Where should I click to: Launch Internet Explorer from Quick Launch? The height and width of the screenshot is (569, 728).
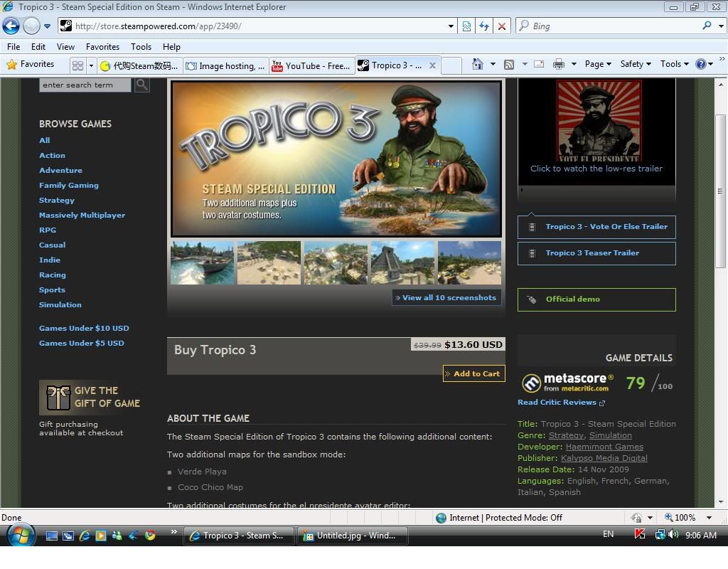point(85,536)
